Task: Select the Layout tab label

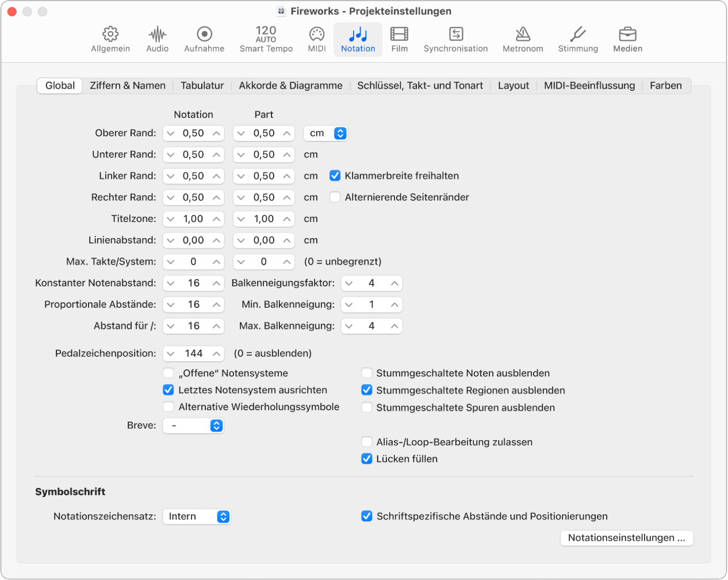Action: tap(512, 85)
